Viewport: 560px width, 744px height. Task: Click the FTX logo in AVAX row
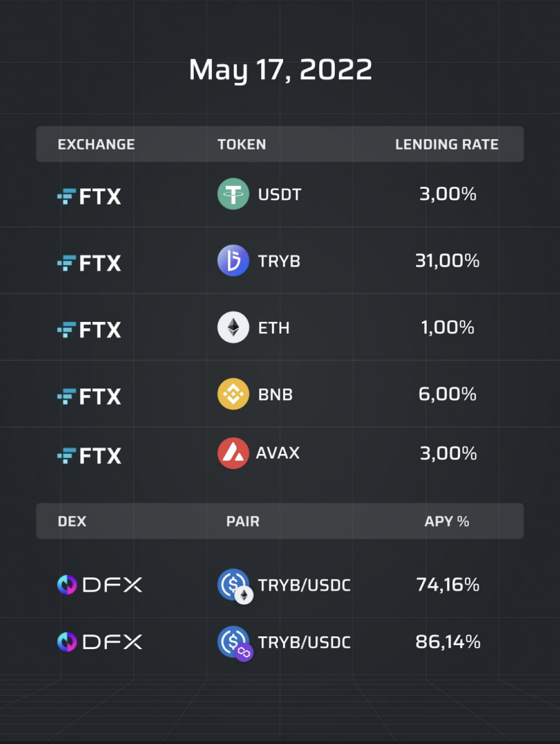89,456
